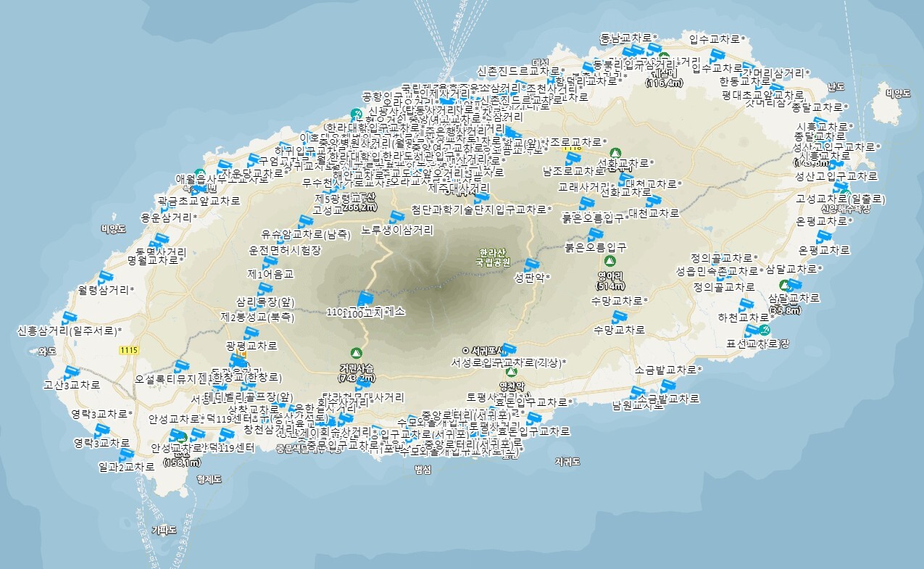Click the 광평교차로 camera marker
The height and width of the screenshot is (569, 924).
(251, 333)
